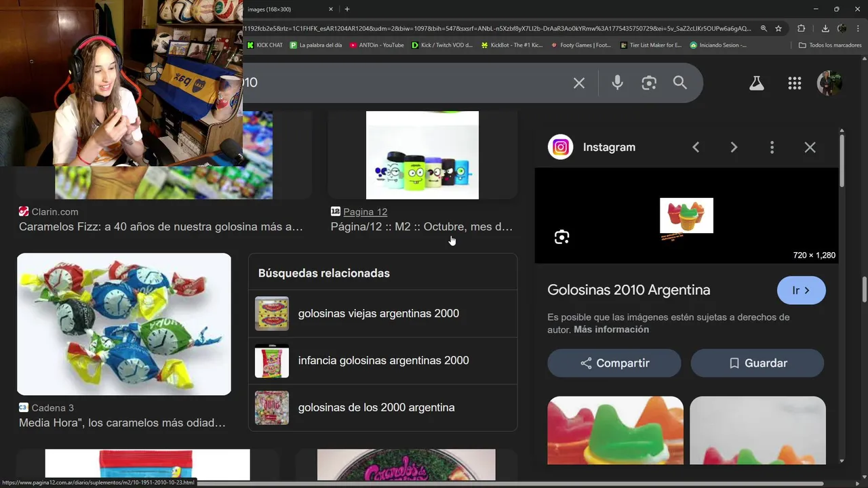Screen dimensions: 868x488
Task: Open the browser profile avatar in toolbar
Action: 842,28
